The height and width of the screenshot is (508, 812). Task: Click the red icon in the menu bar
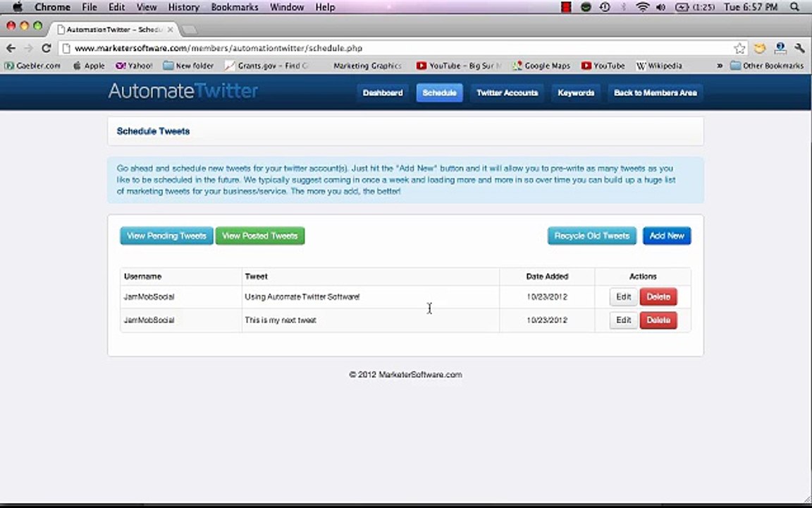point(567,7)
